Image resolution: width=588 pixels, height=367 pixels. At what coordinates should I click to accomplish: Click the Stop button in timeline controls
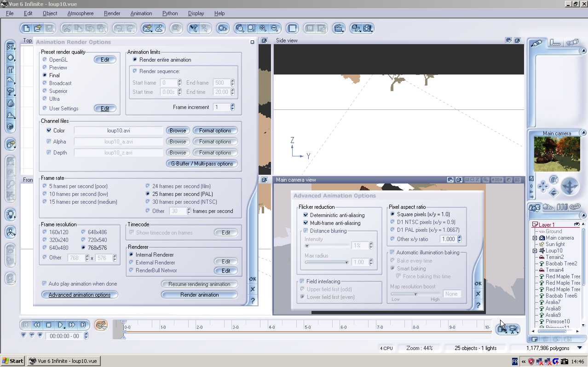point(49,325)
